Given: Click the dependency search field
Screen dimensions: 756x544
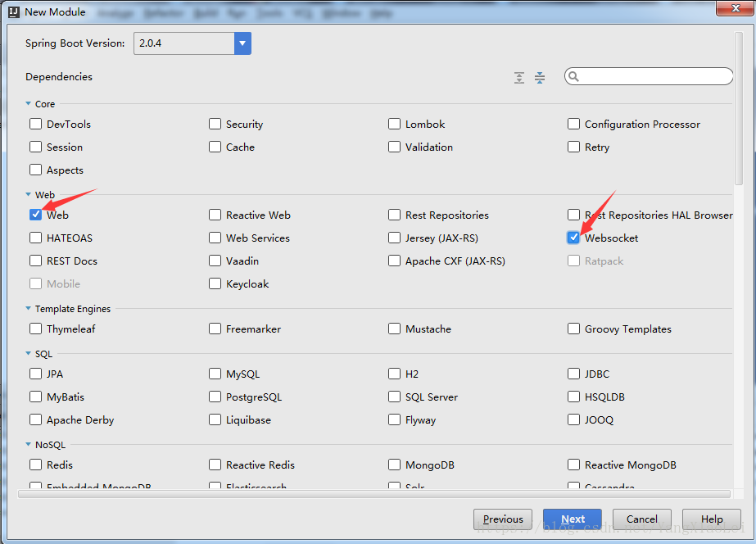Looking at the screenshot, I should coord(649,76).
